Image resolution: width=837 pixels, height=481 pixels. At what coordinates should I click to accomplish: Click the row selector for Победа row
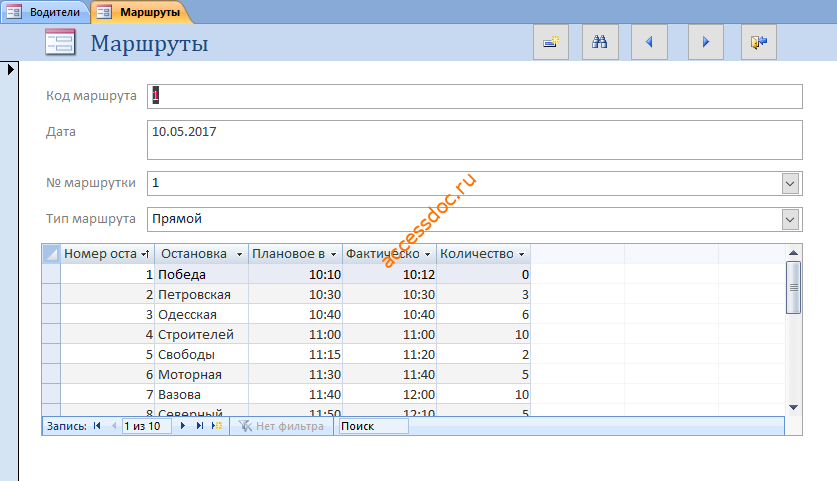coord(51,274)
